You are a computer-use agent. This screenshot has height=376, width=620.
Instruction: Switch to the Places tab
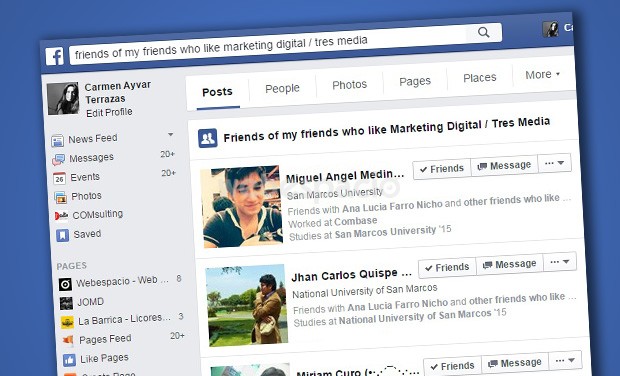[480, 77]
